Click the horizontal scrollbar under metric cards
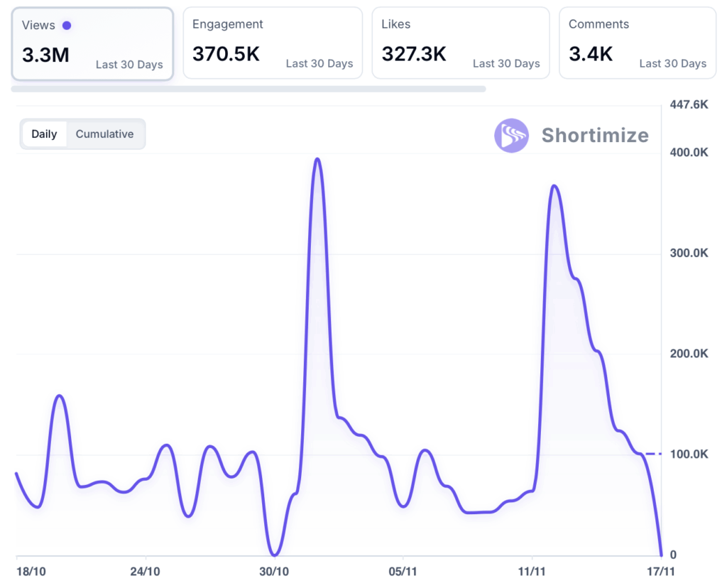The image size is (727, 588). [248, 89]
